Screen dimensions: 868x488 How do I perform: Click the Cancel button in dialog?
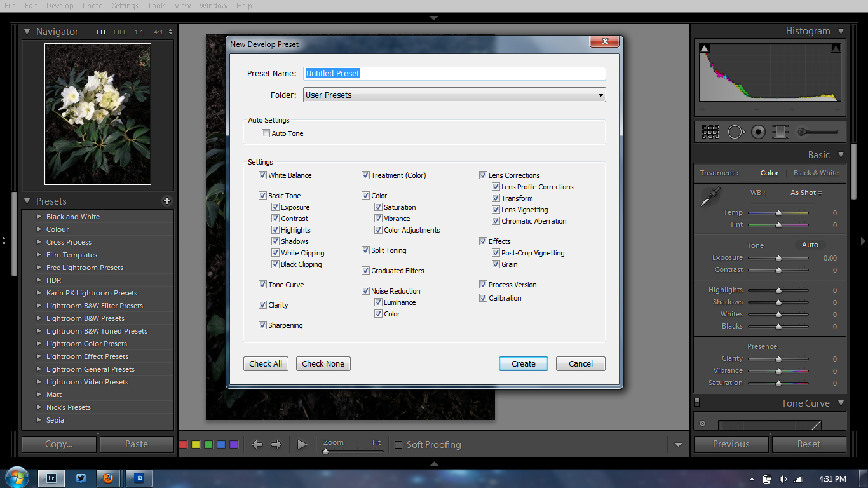(x=581, y=363)
